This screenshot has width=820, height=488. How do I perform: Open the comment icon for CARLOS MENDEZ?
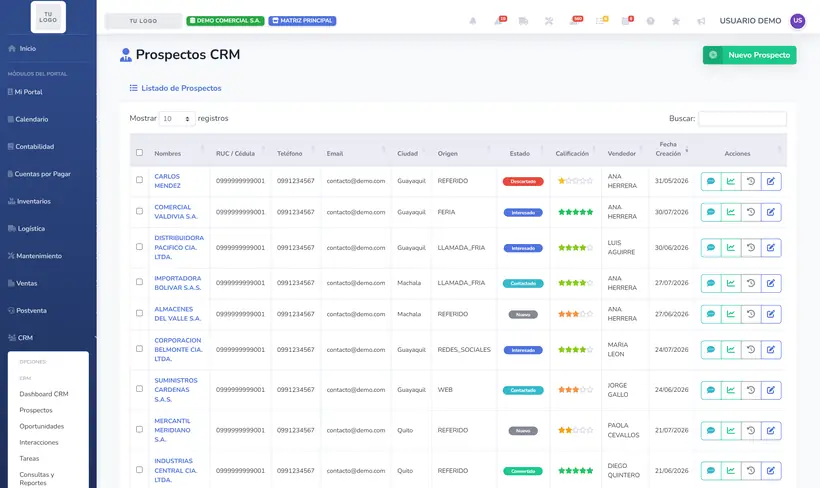[711, 181]
